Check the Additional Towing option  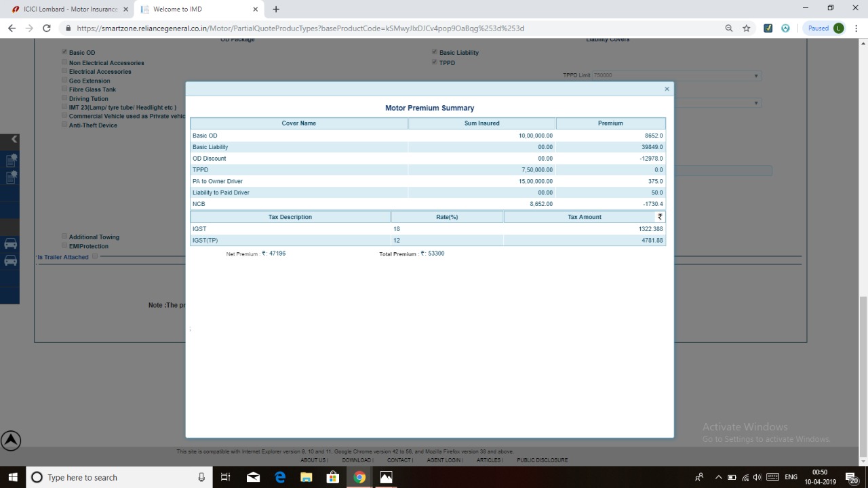pos(64,236)
